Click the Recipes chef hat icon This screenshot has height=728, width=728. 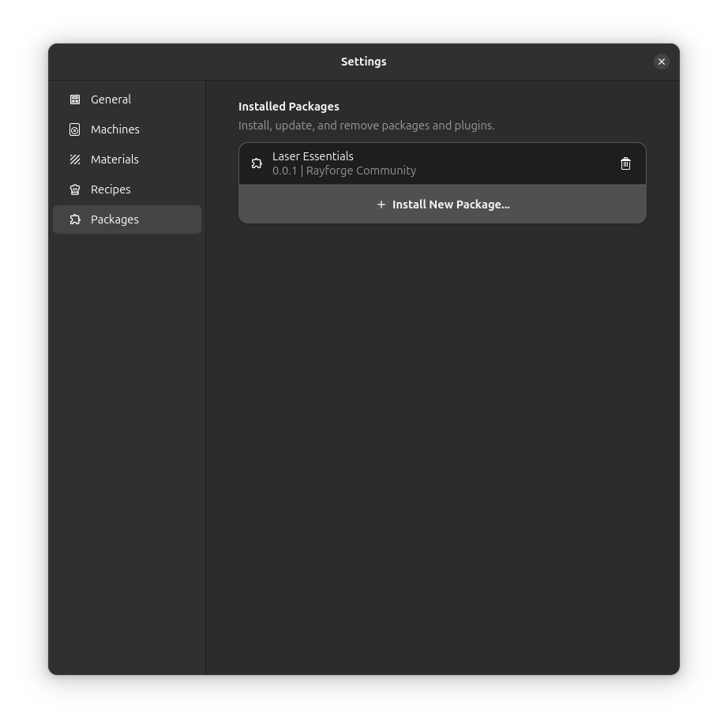pos(75,190)
